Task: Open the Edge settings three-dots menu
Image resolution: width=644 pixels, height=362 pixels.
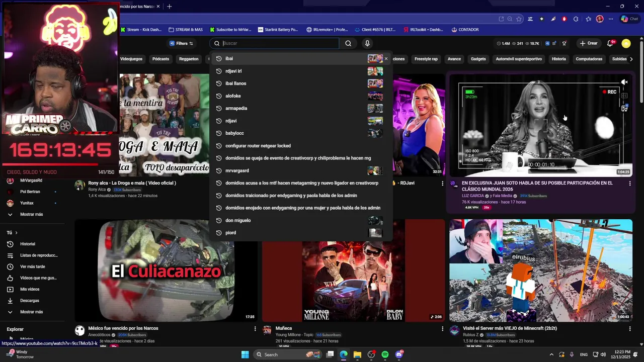Action: coord(611,19)
